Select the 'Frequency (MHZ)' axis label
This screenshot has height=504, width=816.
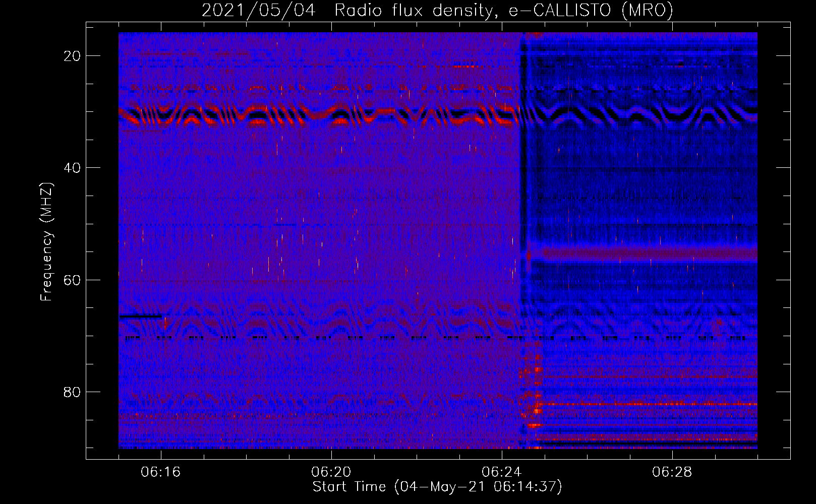46,242
